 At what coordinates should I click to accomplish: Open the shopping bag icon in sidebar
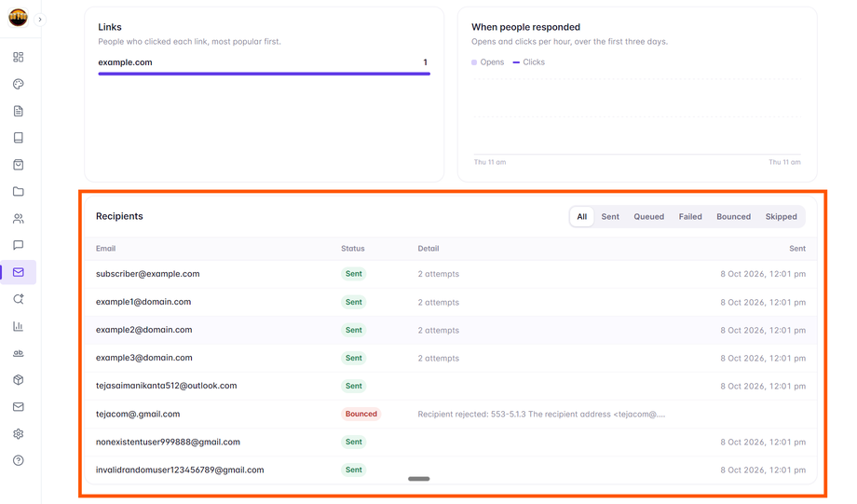coord(18,165)
